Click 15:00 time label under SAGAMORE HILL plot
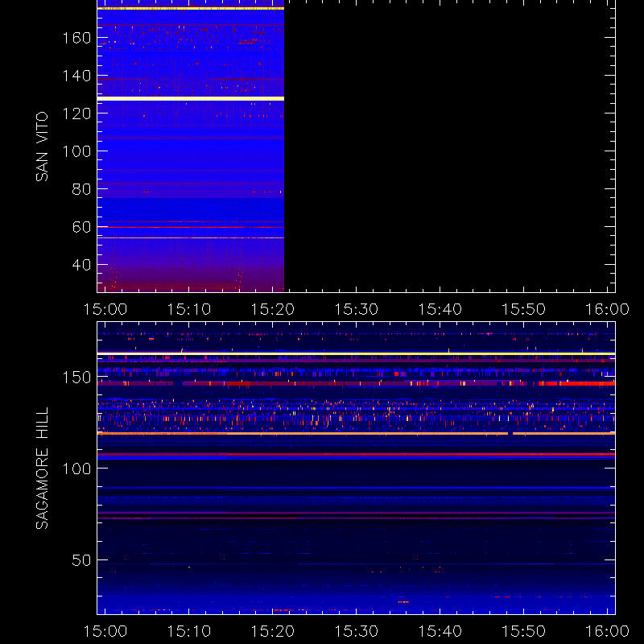 [105, 631]
